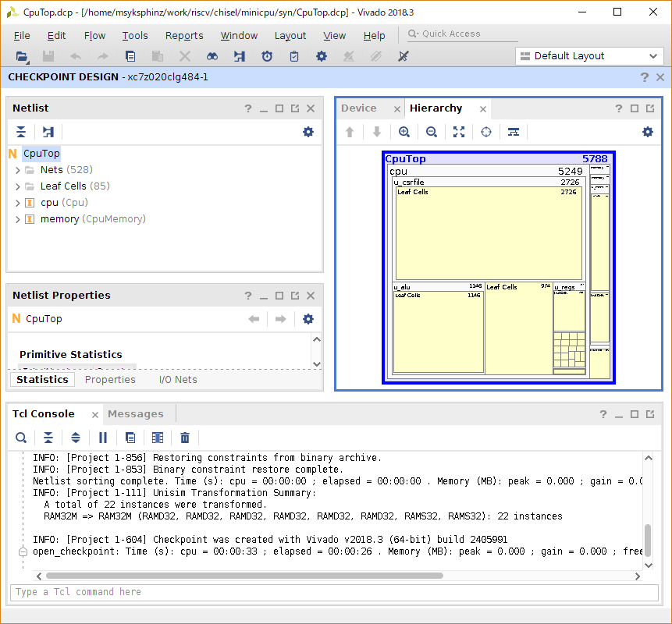The image size is (672, 624).
Task: Switch to the Messages tab
Action: (x=136, y=414)
